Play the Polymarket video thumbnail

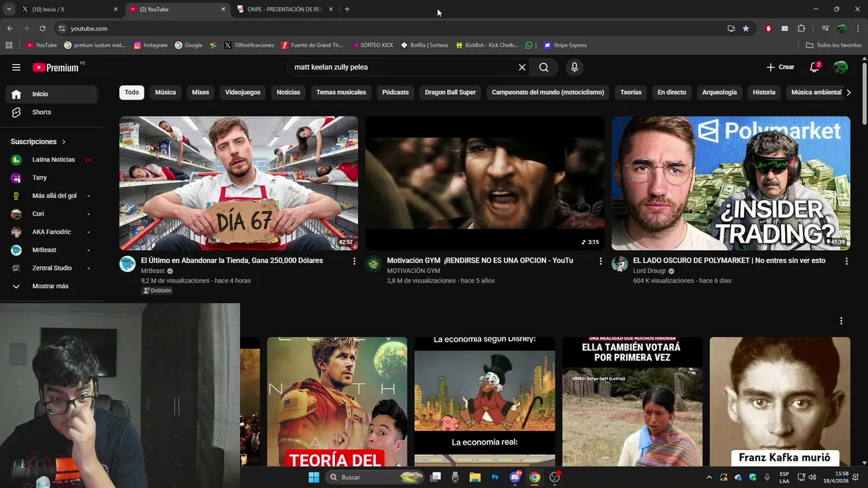coord(731,183)
